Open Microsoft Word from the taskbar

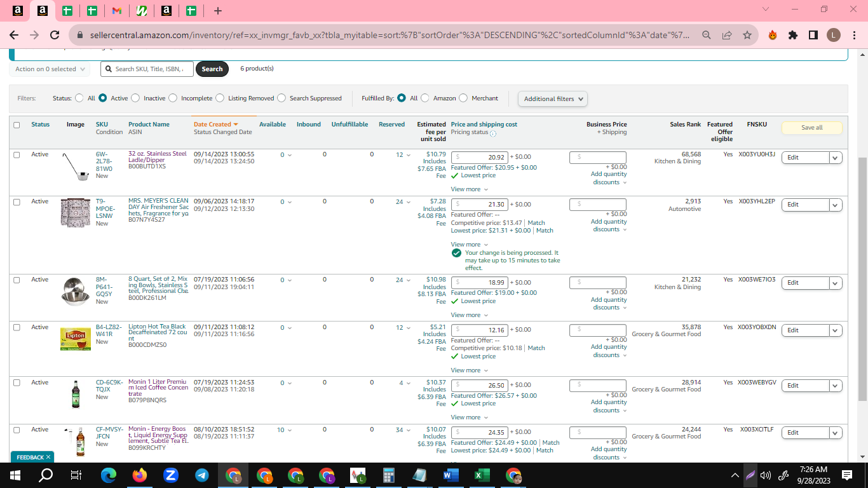click(451, 475)
